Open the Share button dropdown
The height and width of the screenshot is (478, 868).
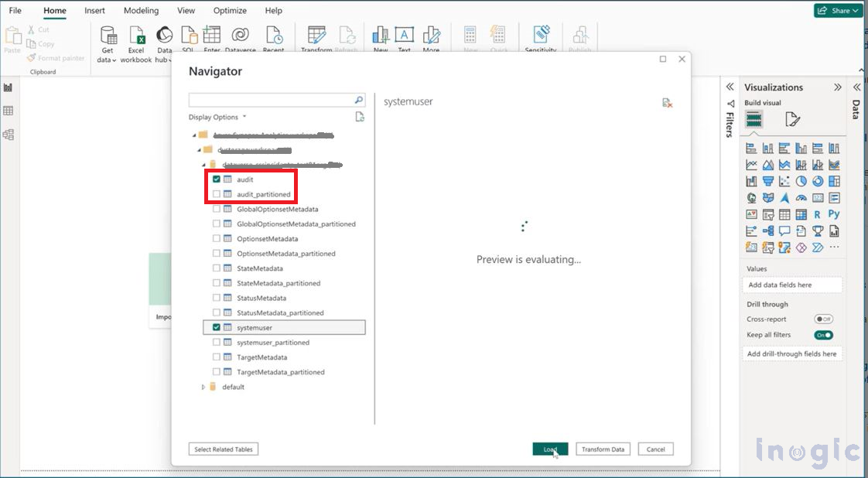(x=838, y=11)
